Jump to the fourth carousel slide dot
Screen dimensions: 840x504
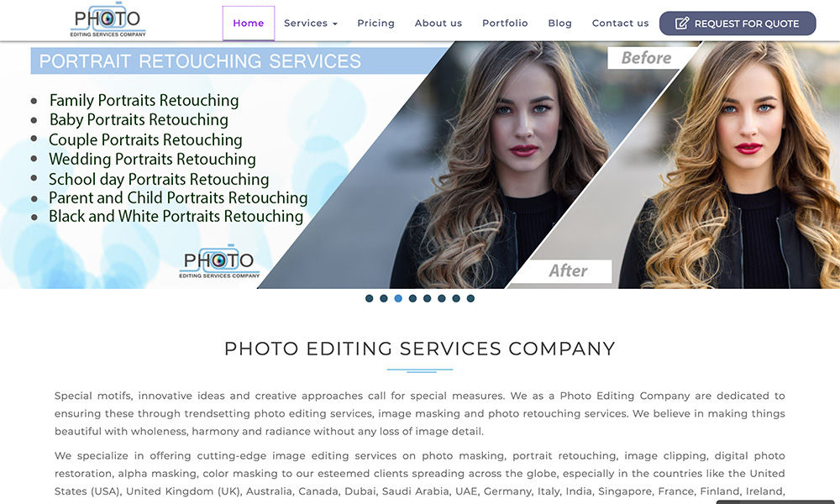[x=412, y=298]
